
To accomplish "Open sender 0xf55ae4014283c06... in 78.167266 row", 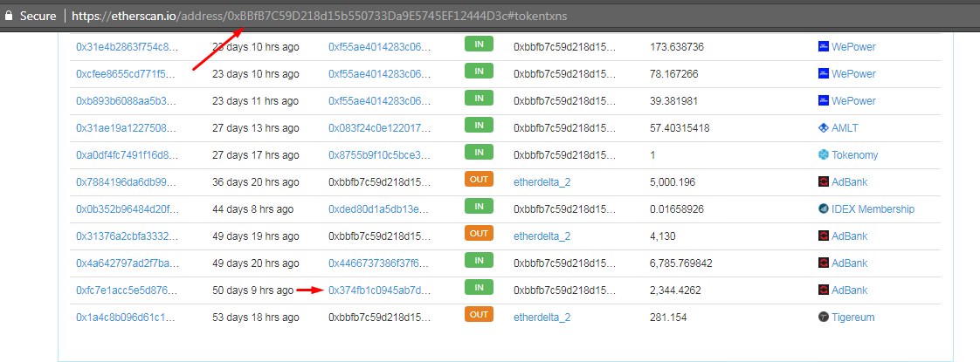I will pos(379,73).
